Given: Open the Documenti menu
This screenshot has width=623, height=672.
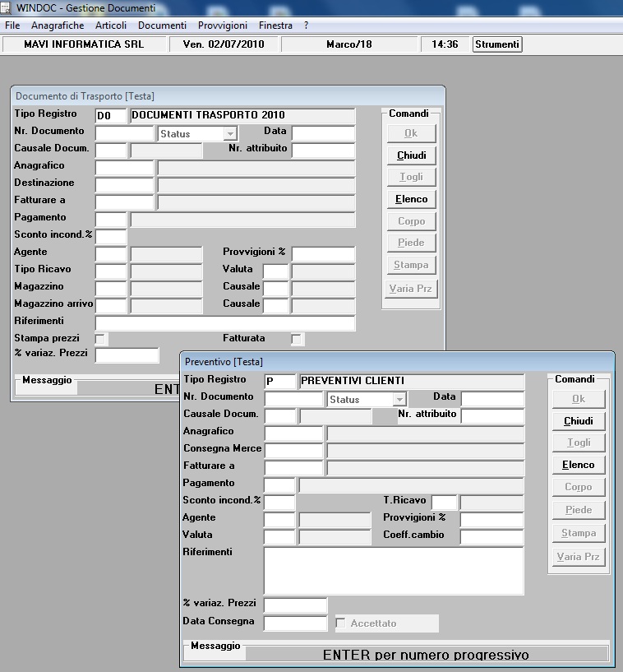Looking at the screenshot, I should [x=162, y=25].
